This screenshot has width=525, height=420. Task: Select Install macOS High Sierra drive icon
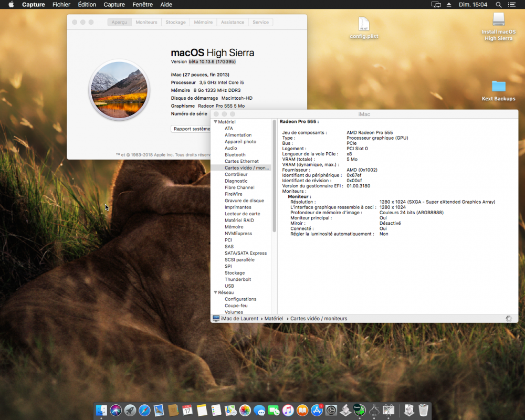[x=499, y=26]
